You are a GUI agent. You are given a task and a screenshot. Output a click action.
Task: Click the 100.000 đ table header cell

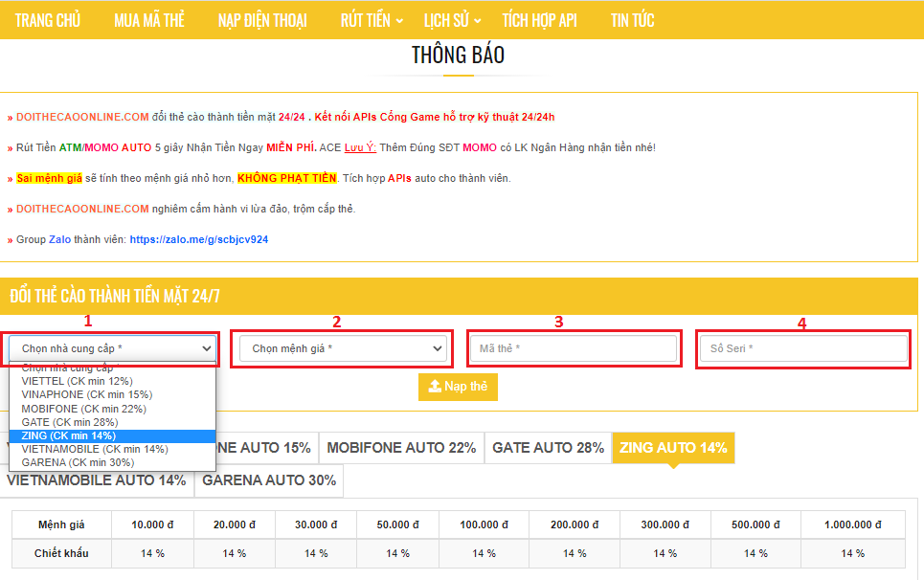(x=484, y=524)
